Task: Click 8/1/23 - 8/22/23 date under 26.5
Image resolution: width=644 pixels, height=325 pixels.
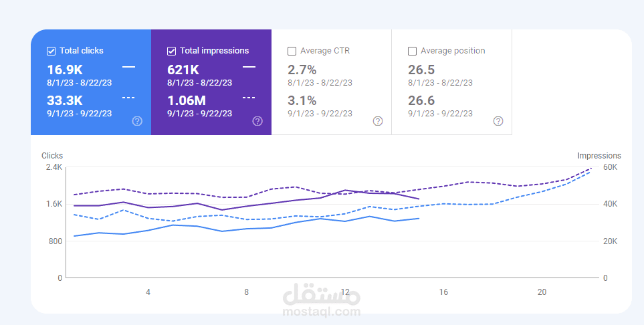Action: pos(440,82)
